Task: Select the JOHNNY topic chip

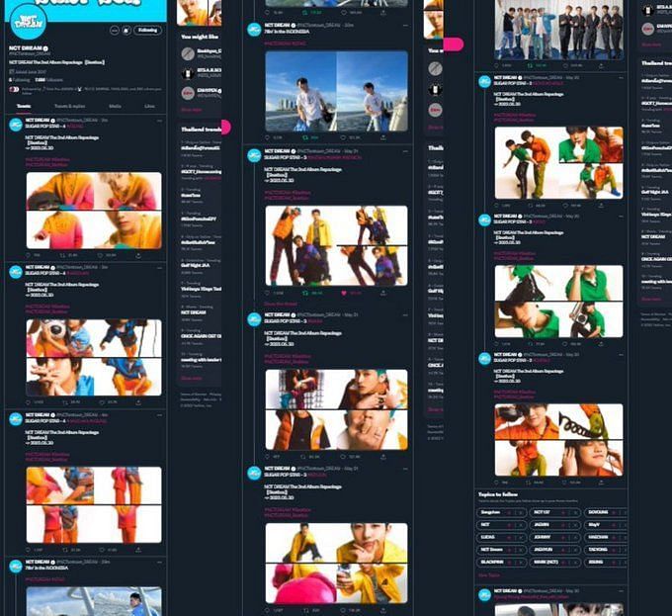Action: click(555, 537)
